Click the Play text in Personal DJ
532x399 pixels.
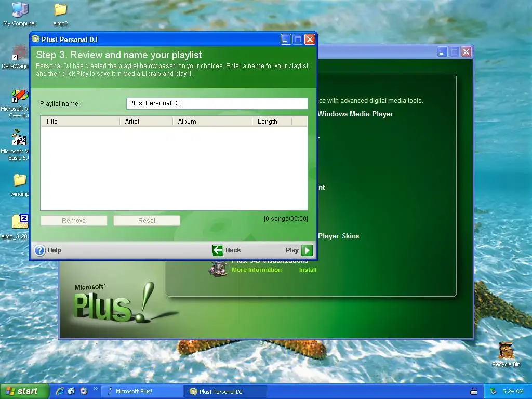[x=292, y=250]
